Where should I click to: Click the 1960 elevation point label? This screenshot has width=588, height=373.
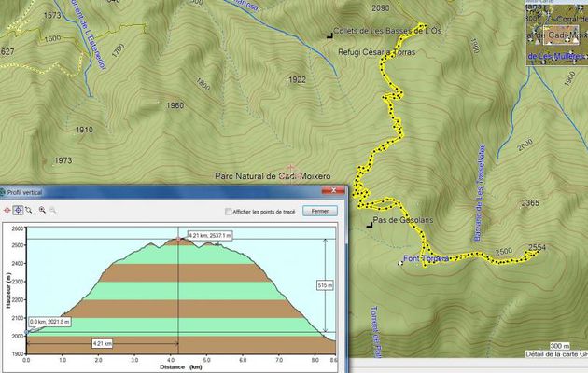[175, 105]
